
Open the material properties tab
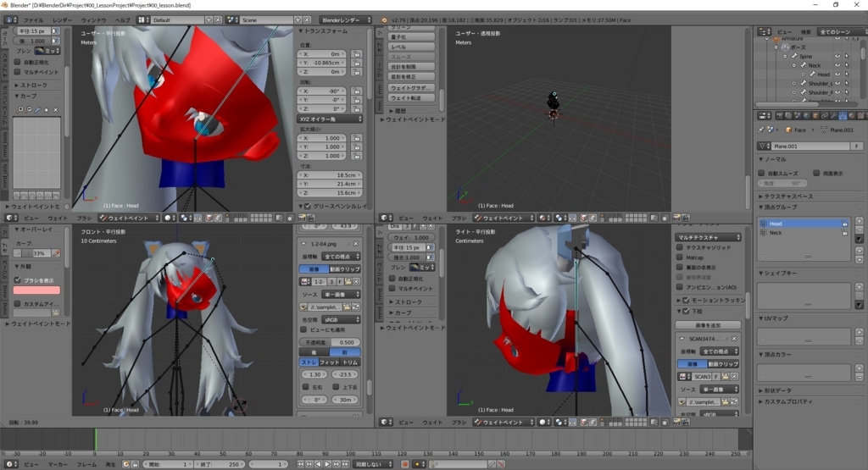[x=851, y=116]
